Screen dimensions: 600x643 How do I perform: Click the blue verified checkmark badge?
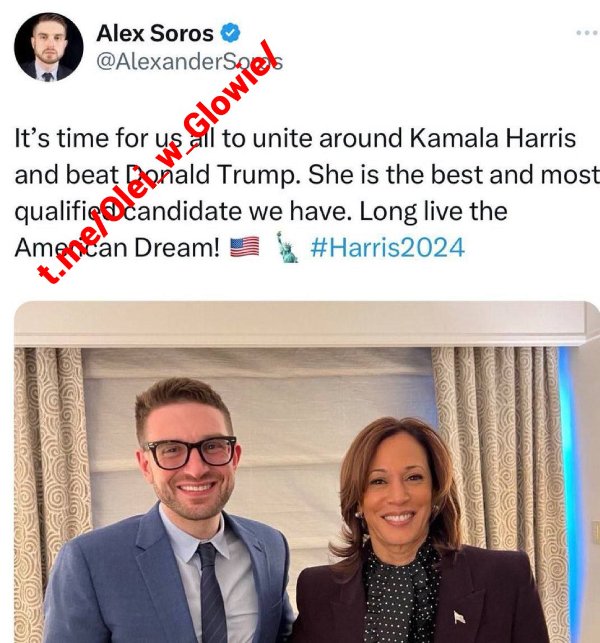click(x=230, y=33)
